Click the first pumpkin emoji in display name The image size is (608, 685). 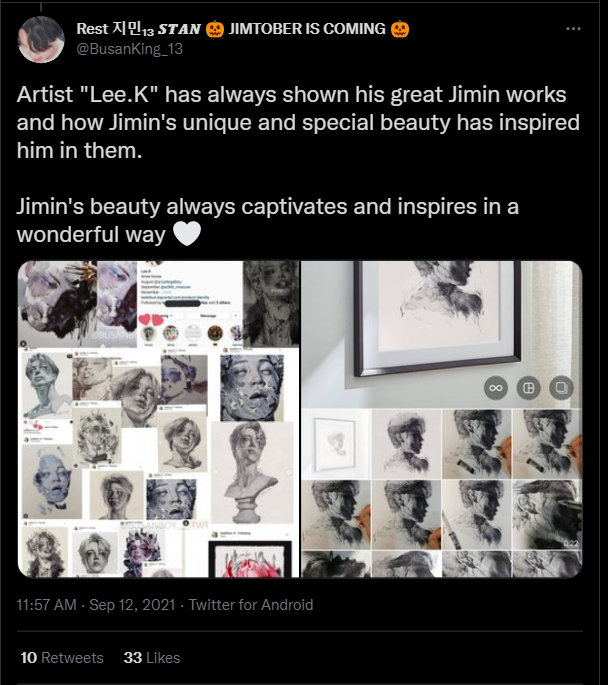pos(214,29)
